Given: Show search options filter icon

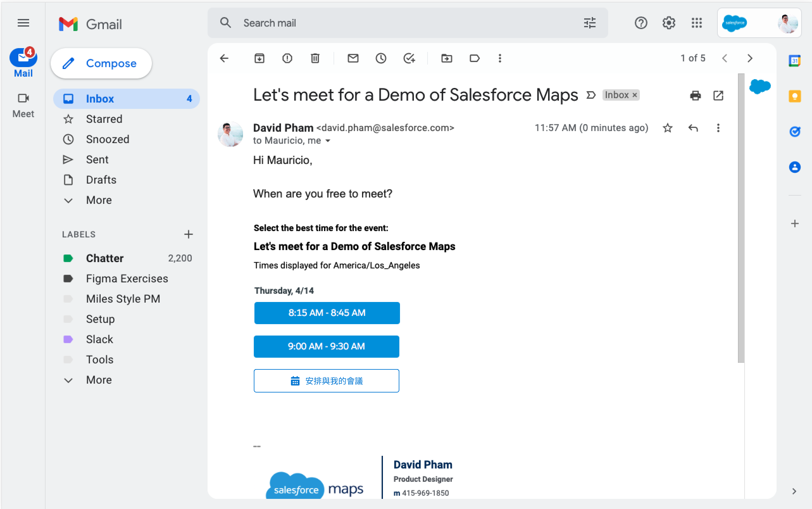Looking at the screenshot, I should (x=590, y=23).
